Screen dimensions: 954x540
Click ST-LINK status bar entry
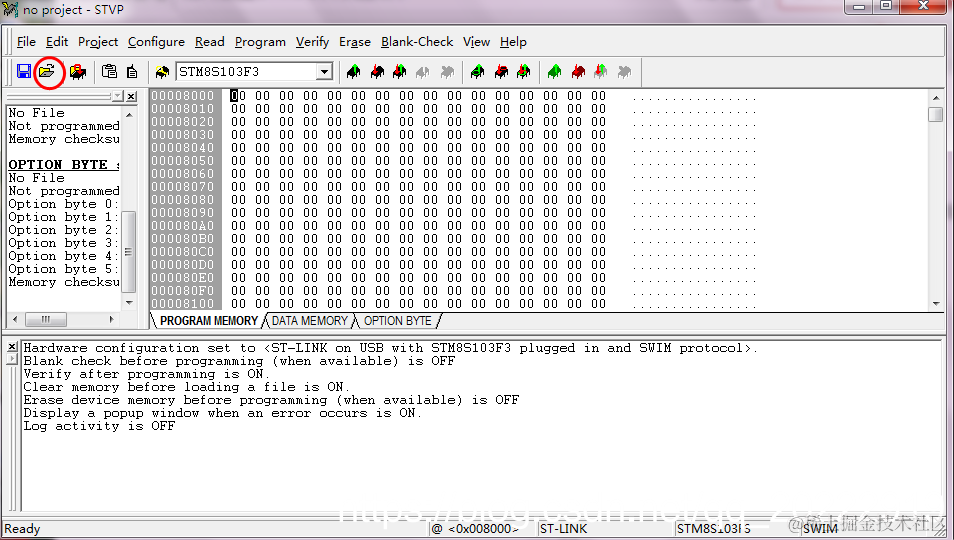[x=563, y=528]
